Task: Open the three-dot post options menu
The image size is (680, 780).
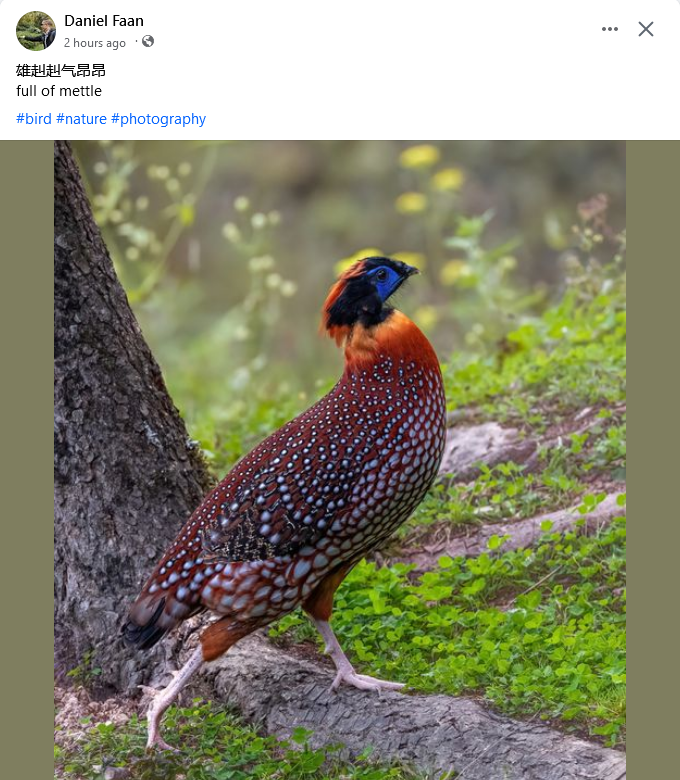Action: point(609,29)
